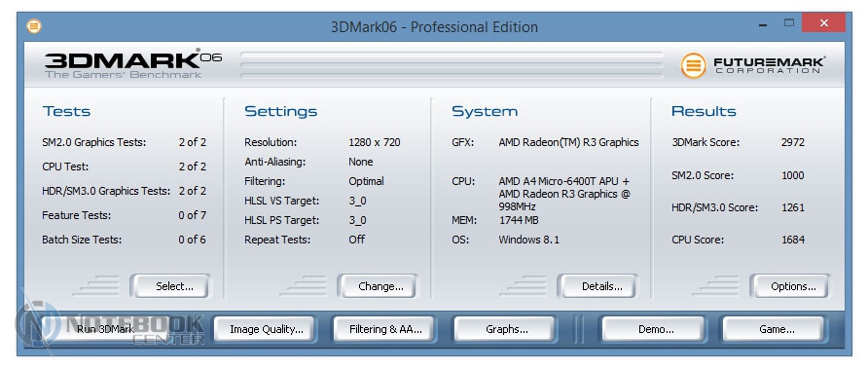868x370 pixels.
Task: Open Image Quality... tool
Action: coord(264,329)
